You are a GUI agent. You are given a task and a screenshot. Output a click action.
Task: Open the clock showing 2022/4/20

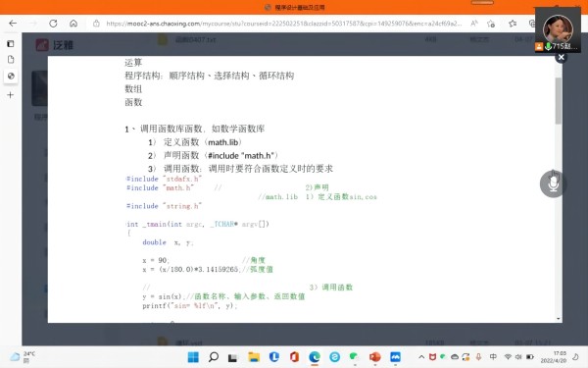coord(554,357)
